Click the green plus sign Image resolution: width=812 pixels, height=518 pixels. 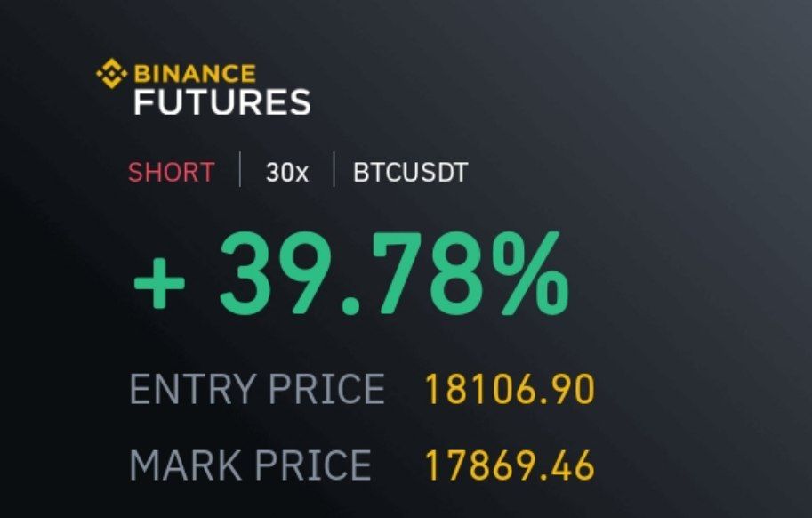pyautogui.click(x=159, y=283)
